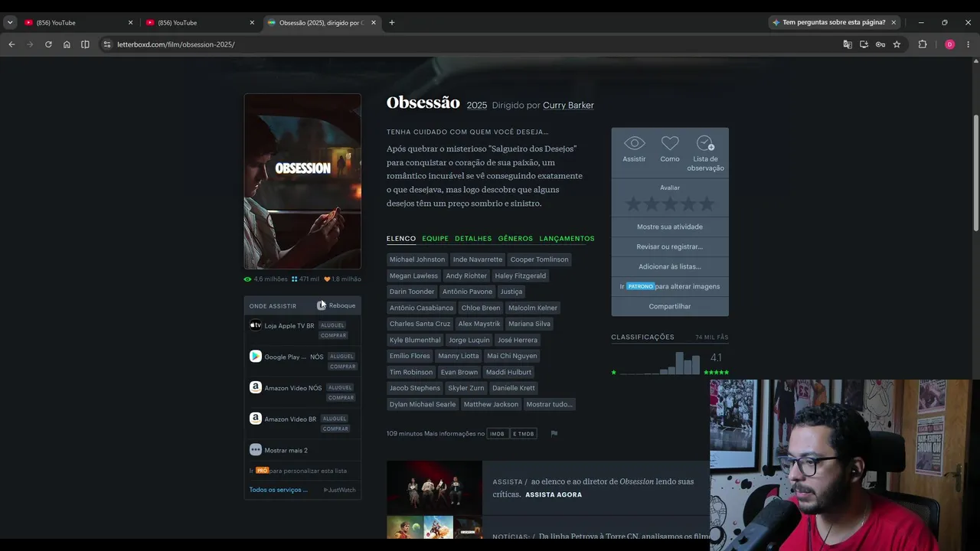Click the translate page icon
The width and height of the screenshot is (980, 551).
[848, 44]
